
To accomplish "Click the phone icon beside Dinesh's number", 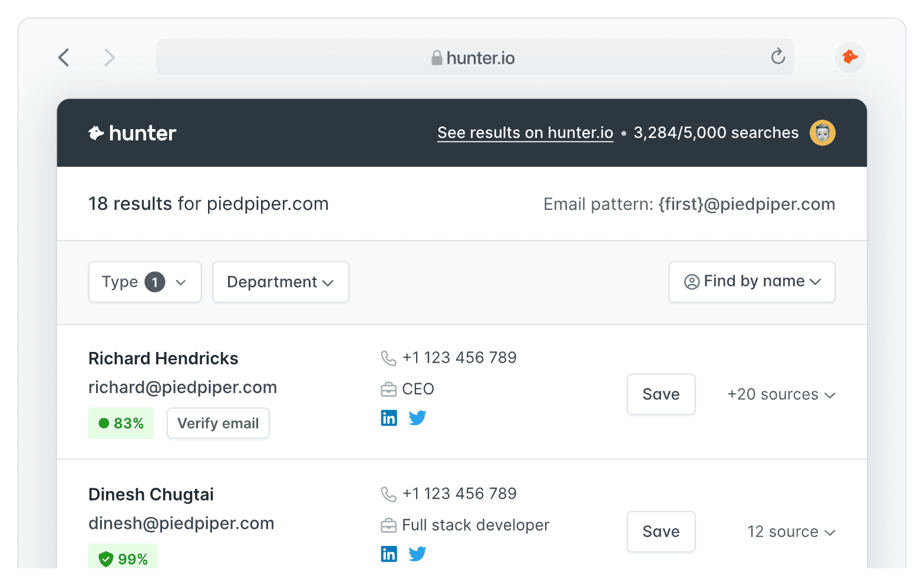I will 388,494.
